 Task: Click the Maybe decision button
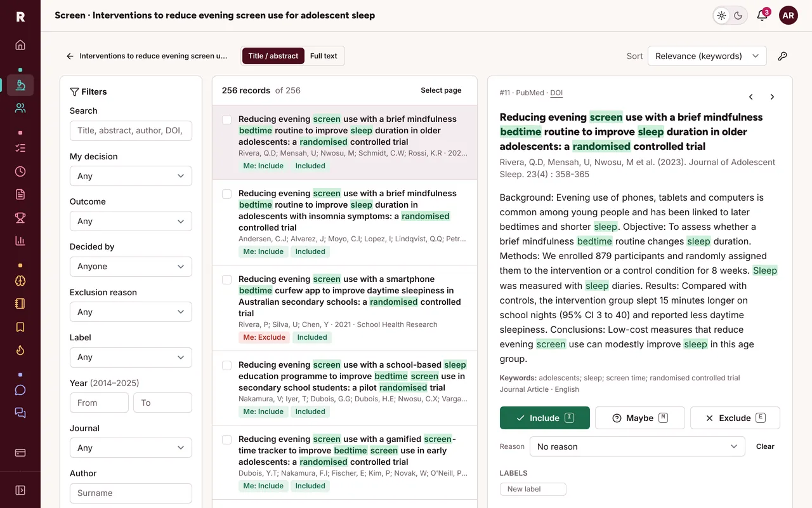tap(639, 418)
